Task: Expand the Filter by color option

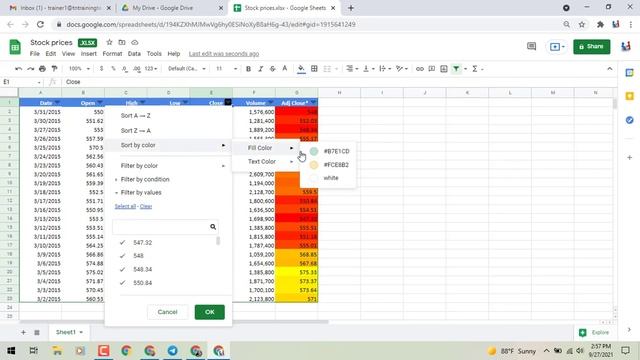Action: click(169, 166)
